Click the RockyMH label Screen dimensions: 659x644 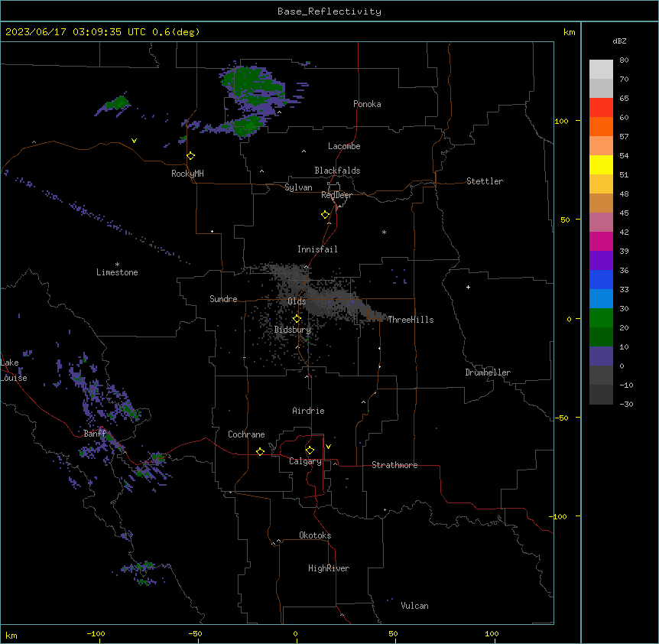click(x=187, y=174)
